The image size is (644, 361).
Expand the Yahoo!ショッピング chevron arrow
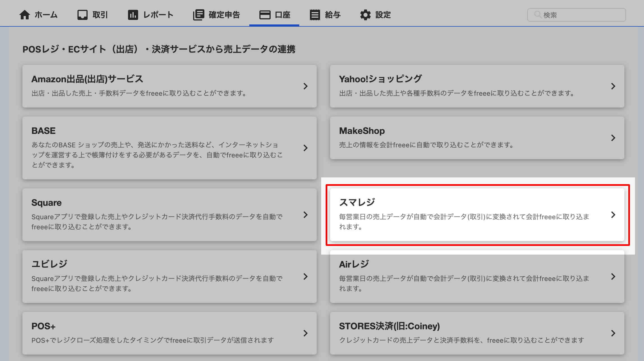tap(613, 86)
